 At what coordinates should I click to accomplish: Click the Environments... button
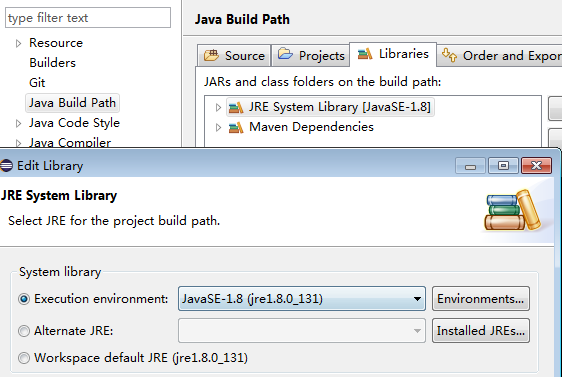click(x=481, y=299)
